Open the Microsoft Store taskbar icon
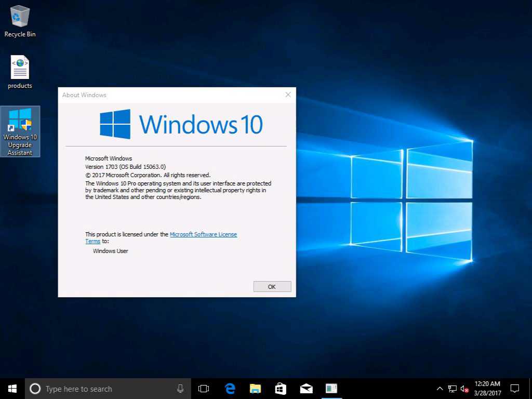 [281, 389]
